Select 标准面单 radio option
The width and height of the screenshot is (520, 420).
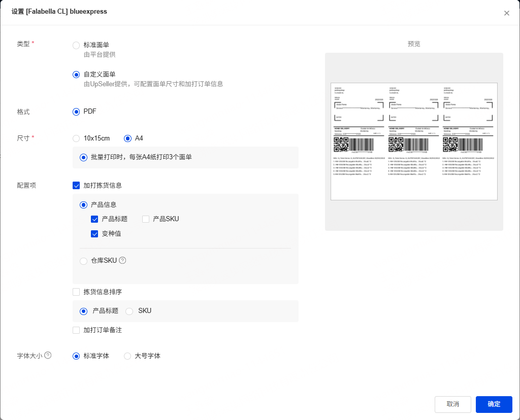76,45
